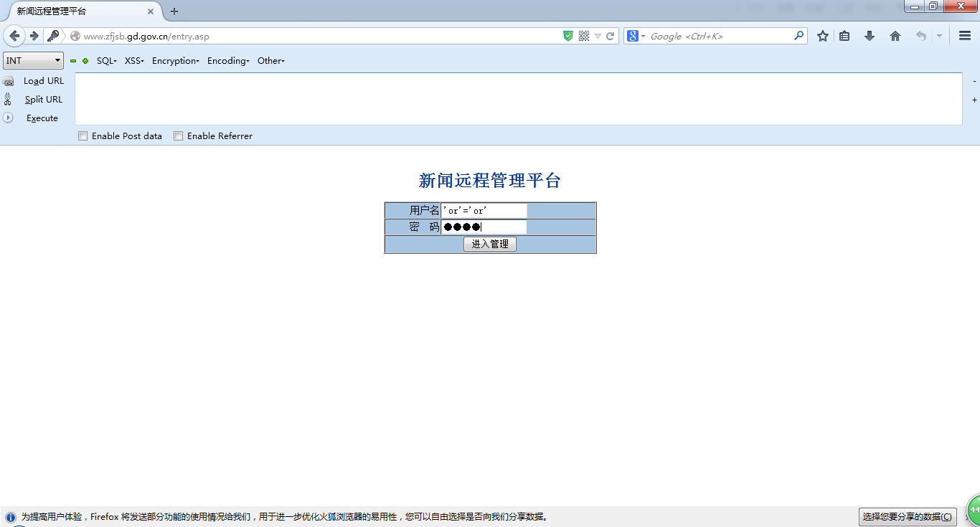Click the green plus HackBar icon
This screenshot has width=980, height=527.
pyautogui.click(x=85, y=61)
